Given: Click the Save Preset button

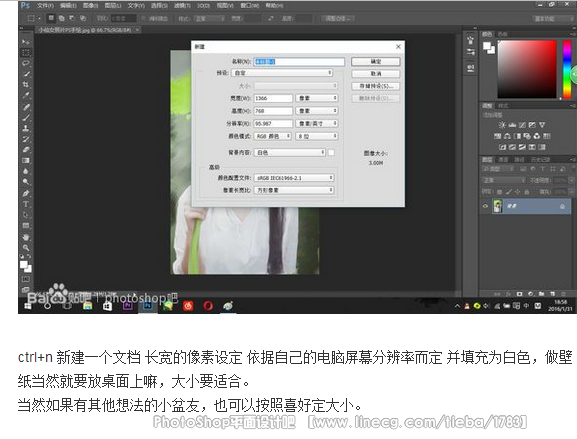Looking at the screenshot, I should [x=375, y=86].
